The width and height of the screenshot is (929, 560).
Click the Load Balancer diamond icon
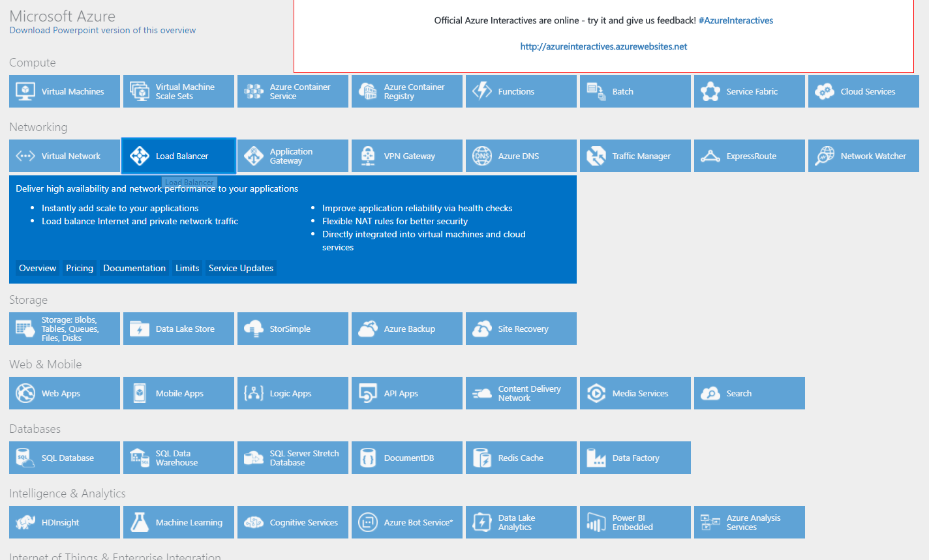pyautogui.click(x=140, y=156)
